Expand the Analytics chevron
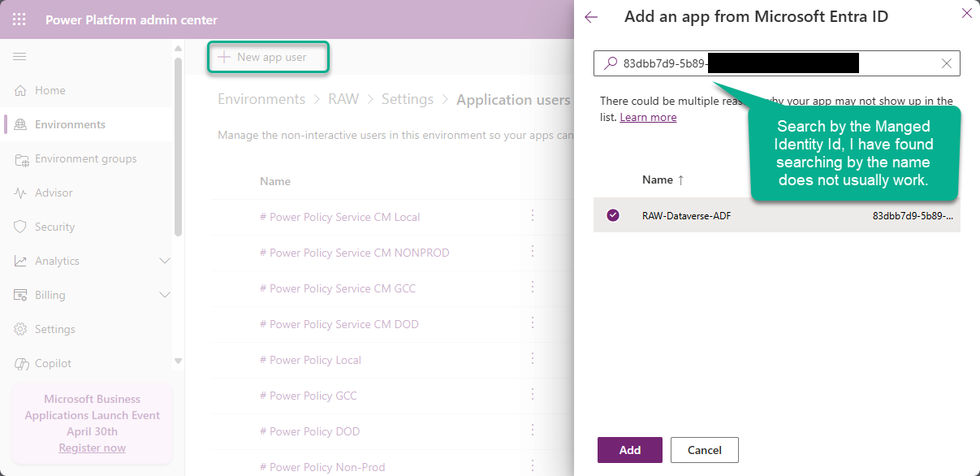Screen dimensions: 980x476 165,261
